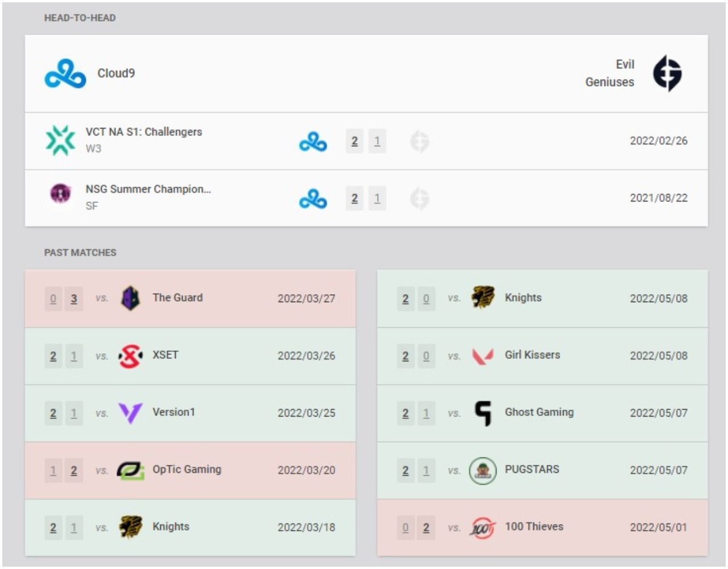Click the VCT NA Challengers tournament icon
The image size is (728, 569).
[x=59, y=138]
